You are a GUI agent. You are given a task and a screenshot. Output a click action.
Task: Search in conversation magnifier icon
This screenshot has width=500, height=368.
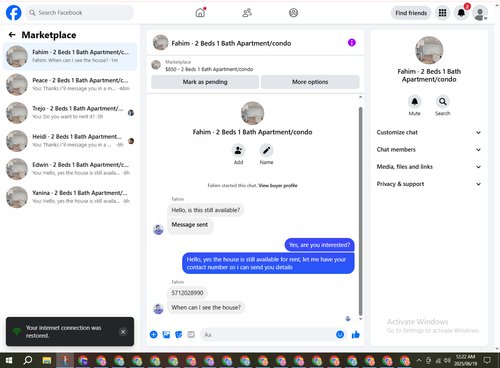(x=443, y=101)
